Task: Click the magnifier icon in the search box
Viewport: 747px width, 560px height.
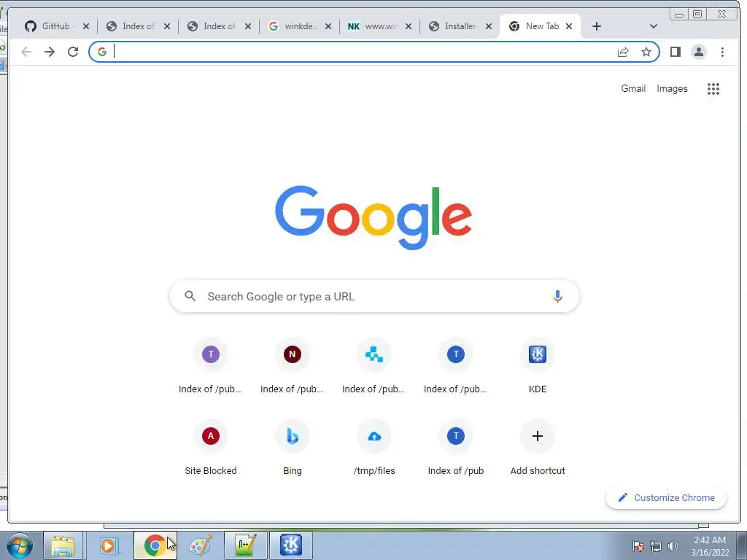Action: pyautogui.click(x=190, y=296)
